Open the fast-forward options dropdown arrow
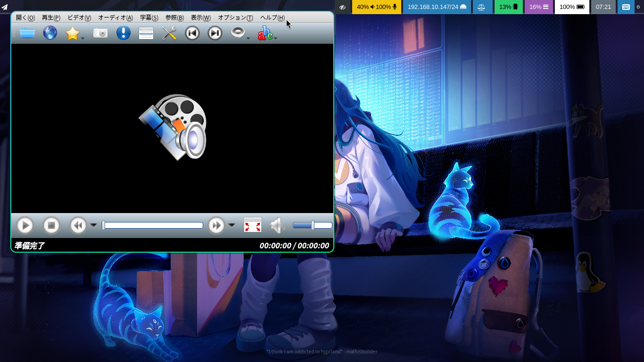 pos(231,225)
